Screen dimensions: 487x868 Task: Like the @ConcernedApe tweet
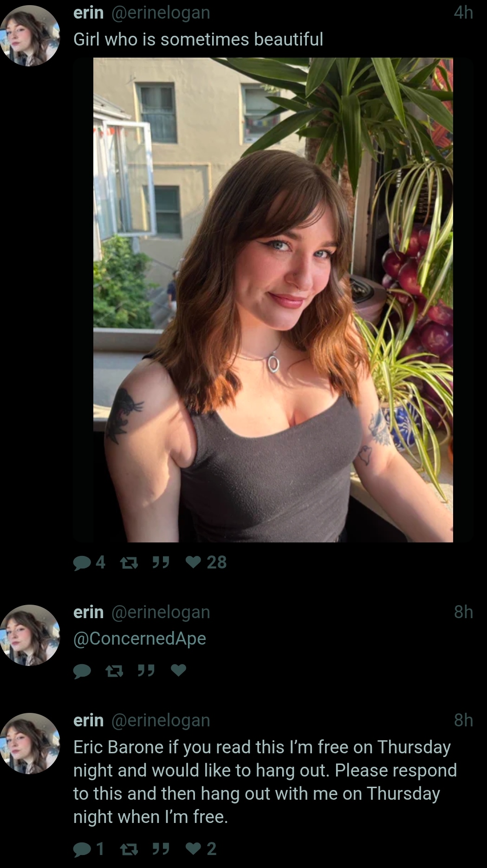178,670
